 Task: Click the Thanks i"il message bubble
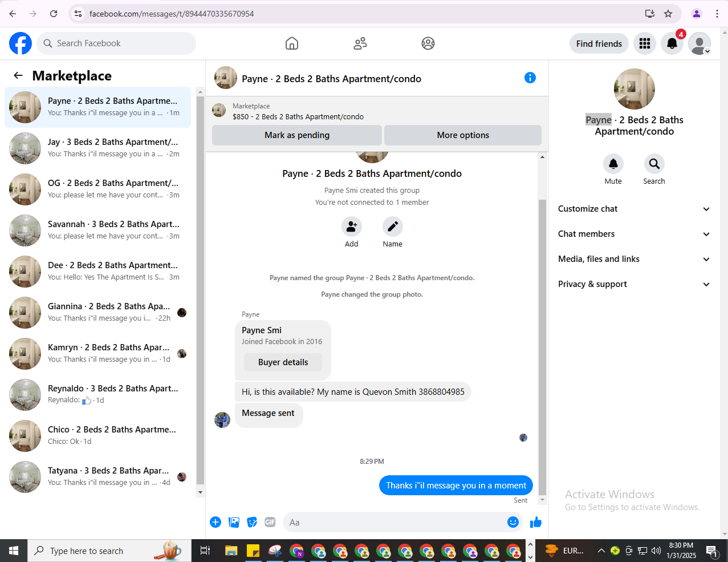(x=456, y=486)
